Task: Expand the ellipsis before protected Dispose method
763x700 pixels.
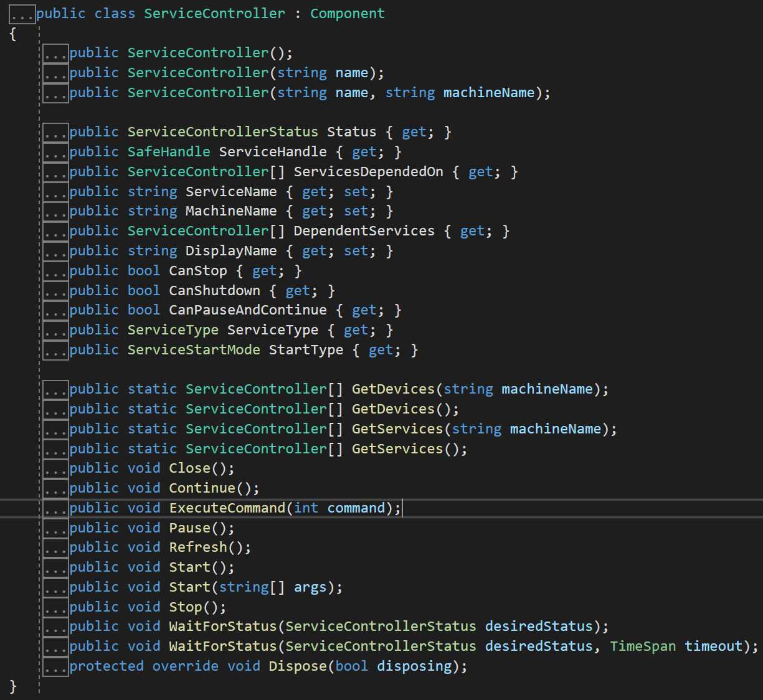Action: [56, 667]
